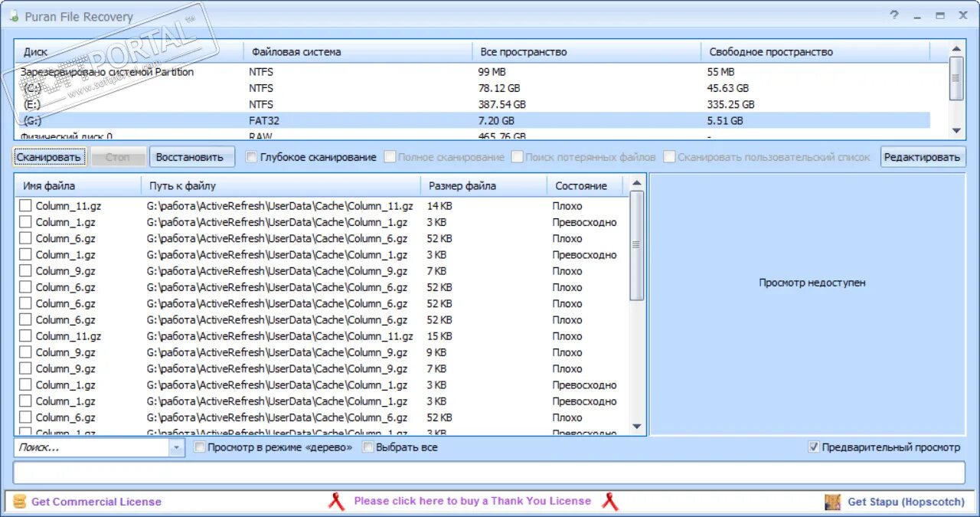Click the Редактировать button
980x517 pixels.
[922, 157]
